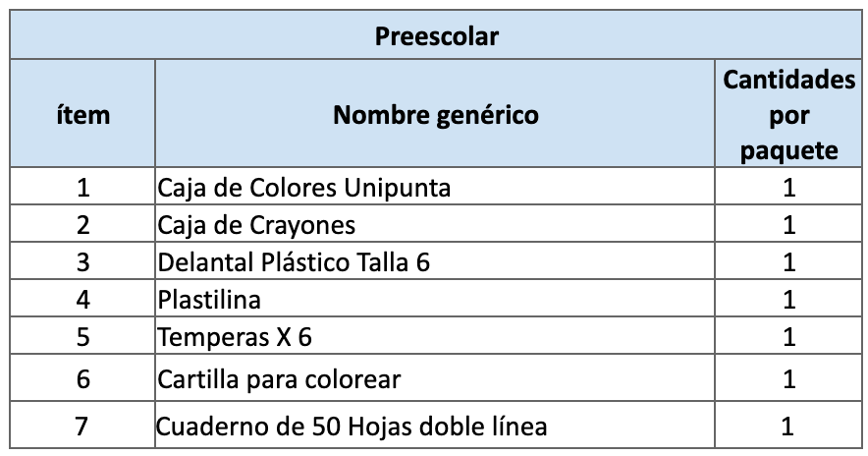
Task: Select item number 7 cell
Action: click(82, 427)
